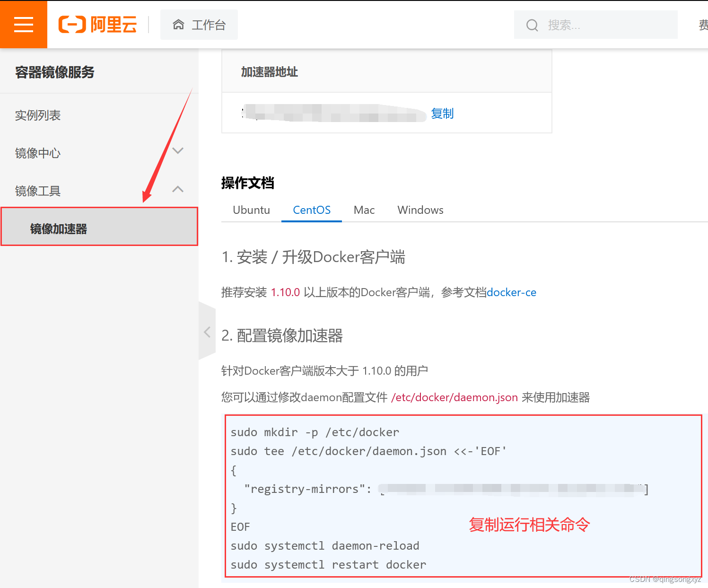Click the 容器镜像服务 sidebar title
Image resolution: width=708 pixels, height=588 pixels.
55,72
